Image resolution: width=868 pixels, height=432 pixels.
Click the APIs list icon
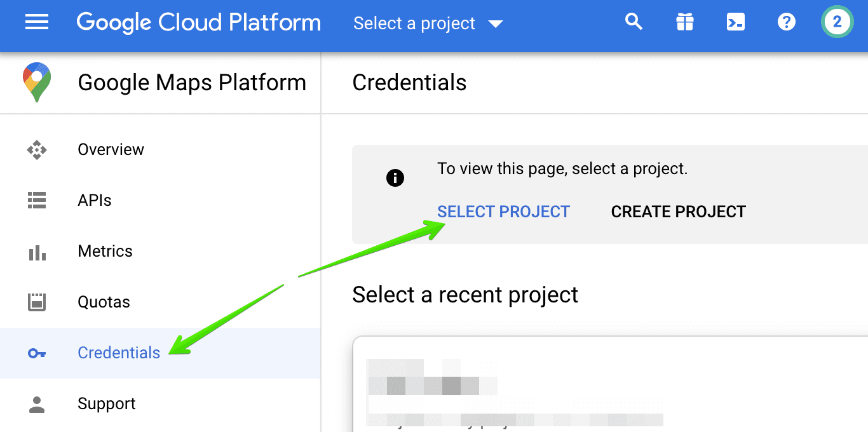pyautogui.click(x=37, y=201)
